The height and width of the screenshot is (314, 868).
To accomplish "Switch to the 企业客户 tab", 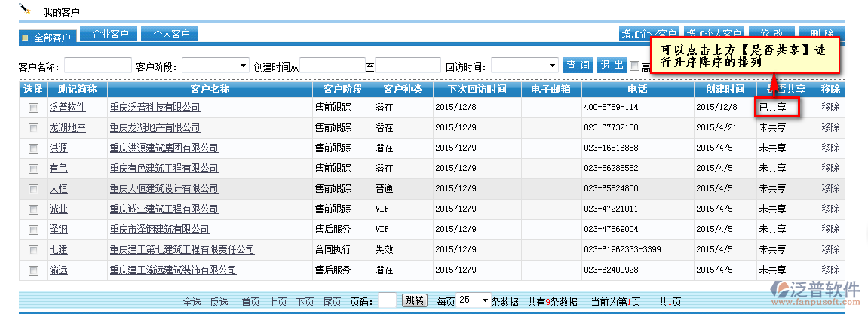I will click(x=109, y=35).
